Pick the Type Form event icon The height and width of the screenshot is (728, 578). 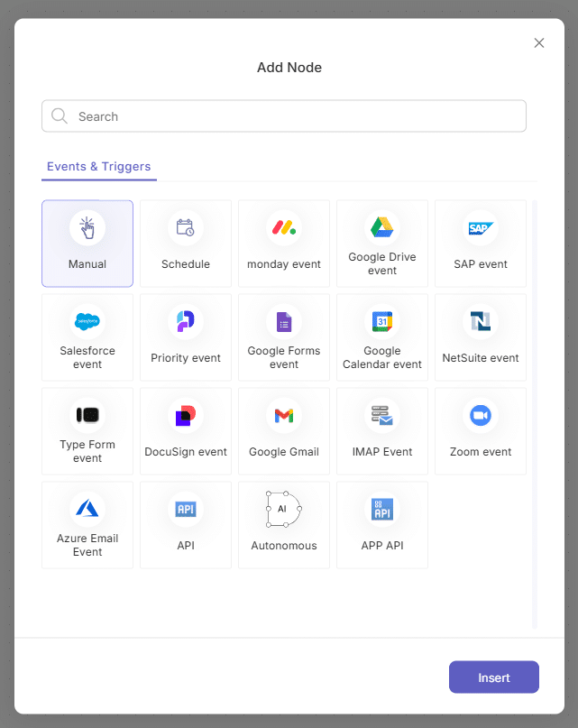87,415
